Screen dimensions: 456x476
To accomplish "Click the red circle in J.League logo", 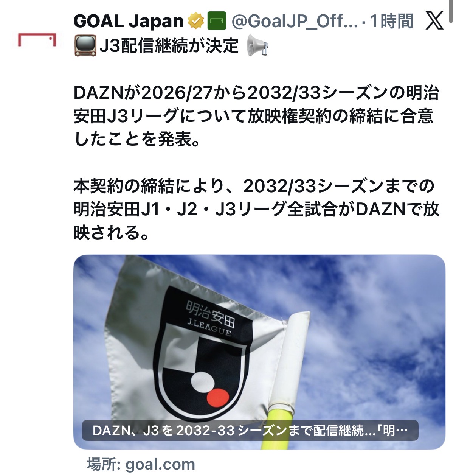I will click(x=218, y=397).
